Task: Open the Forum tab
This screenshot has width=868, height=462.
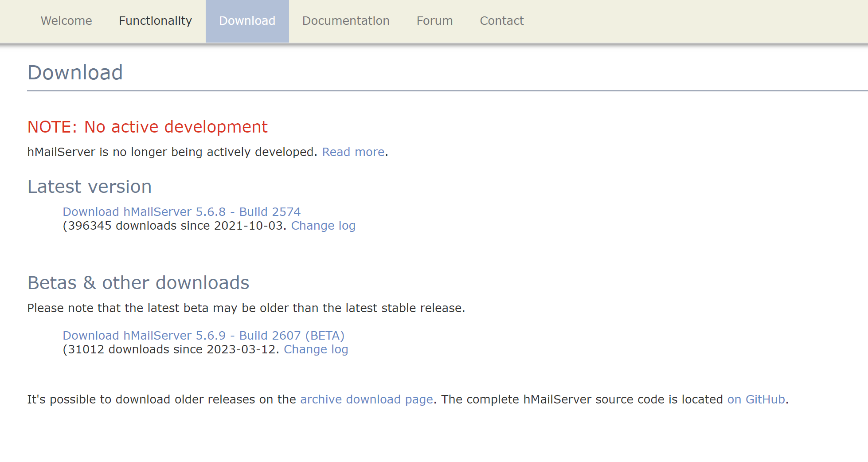Action: [434, 21]
